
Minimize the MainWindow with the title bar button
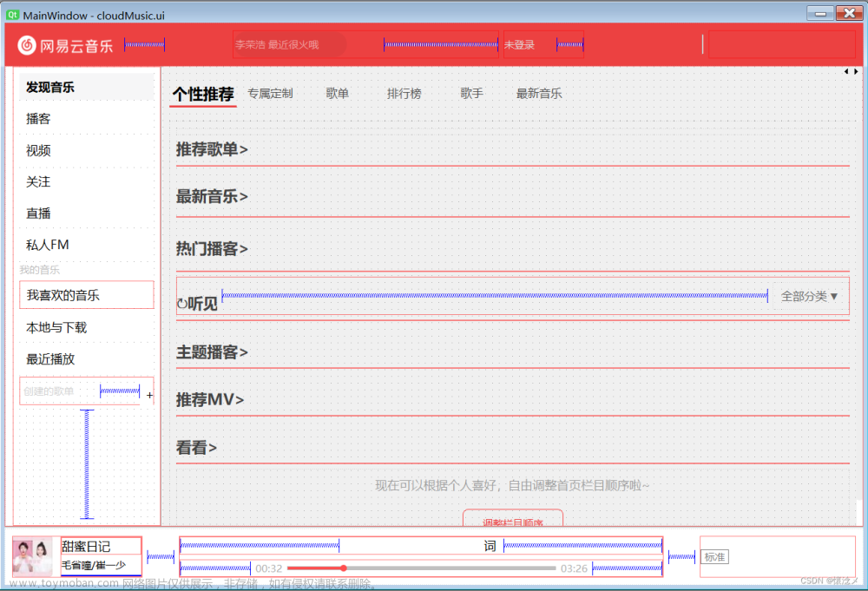[820, 13]
